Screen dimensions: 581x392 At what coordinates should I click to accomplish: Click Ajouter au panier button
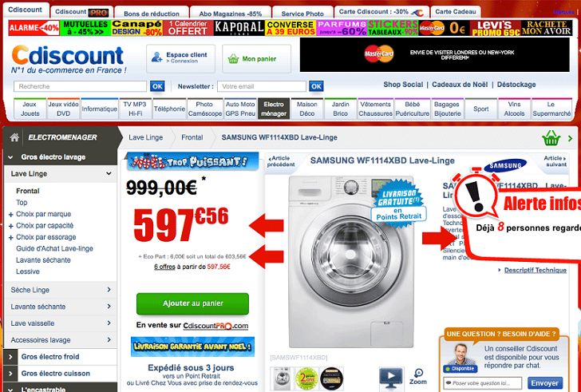192,303
